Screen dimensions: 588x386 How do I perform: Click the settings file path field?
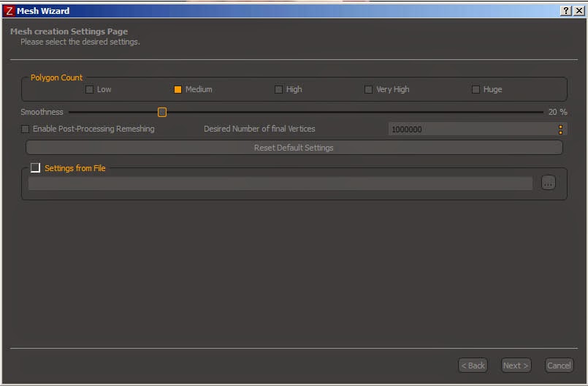[280, 183]
